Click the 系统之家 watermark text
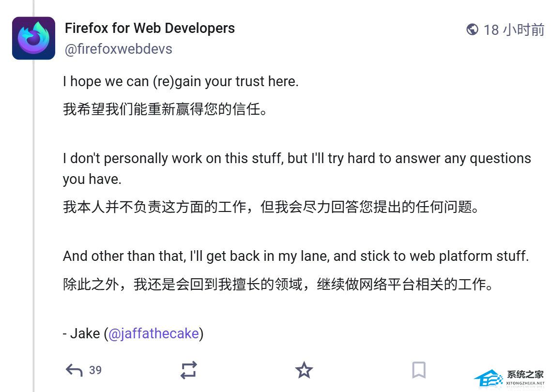552x392 pixels. (525, 375)
